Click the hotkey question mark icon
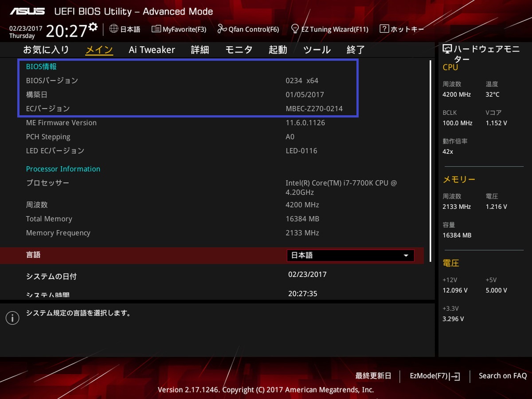The height and width of the screenshot is (399, 532). [x=384, y=29]
